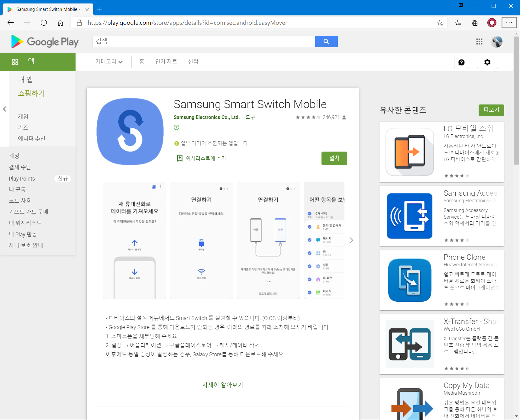
Task: Select the green 앱 section header
Action: (x=38, y=62)
